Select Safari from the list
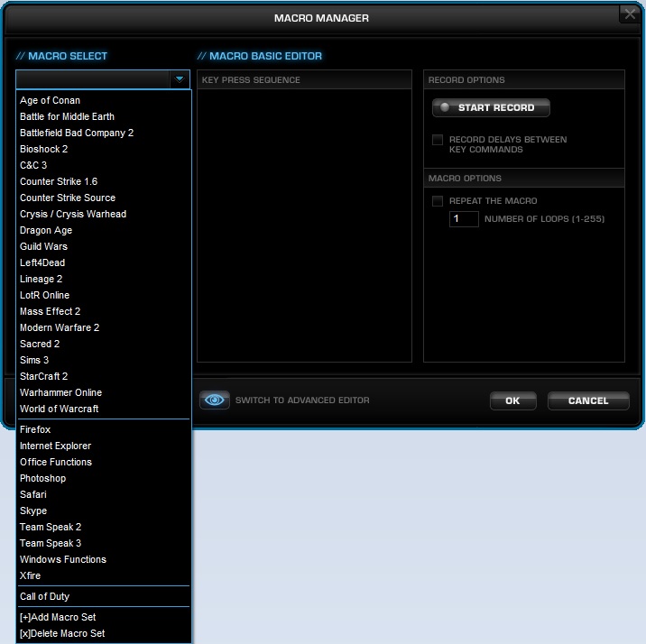The height and width of the screenshot is (644, 646). click(x=104, y=494)
